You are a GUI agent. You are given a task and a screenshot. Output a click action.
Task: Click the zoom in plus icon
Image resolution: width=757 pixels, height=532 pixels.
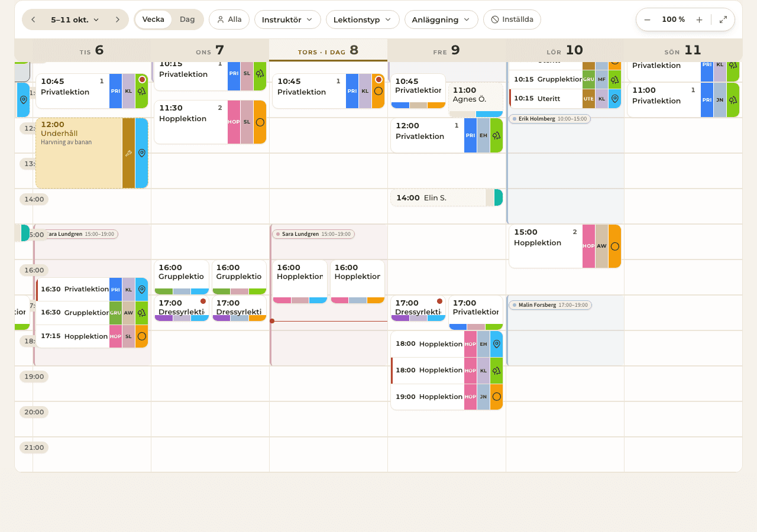[x=699, y=20]
